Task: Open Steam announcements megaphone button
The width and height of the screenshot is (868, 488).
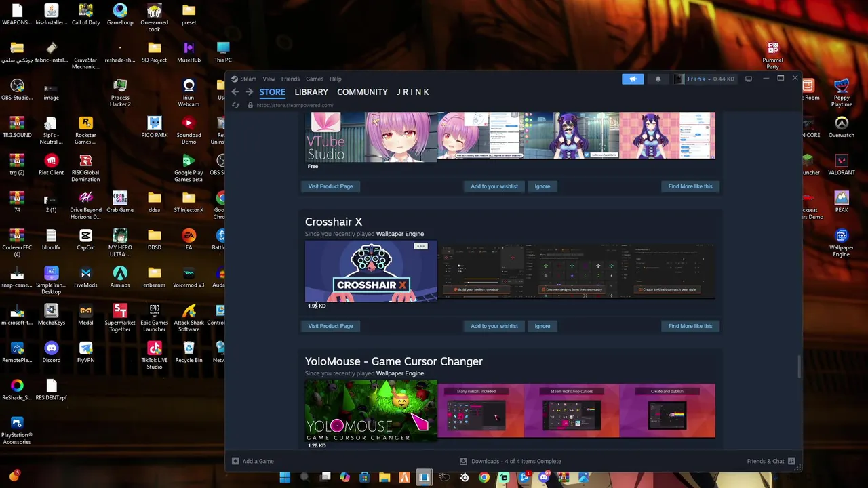Action: pyautogui.click(x=633, y=79)
